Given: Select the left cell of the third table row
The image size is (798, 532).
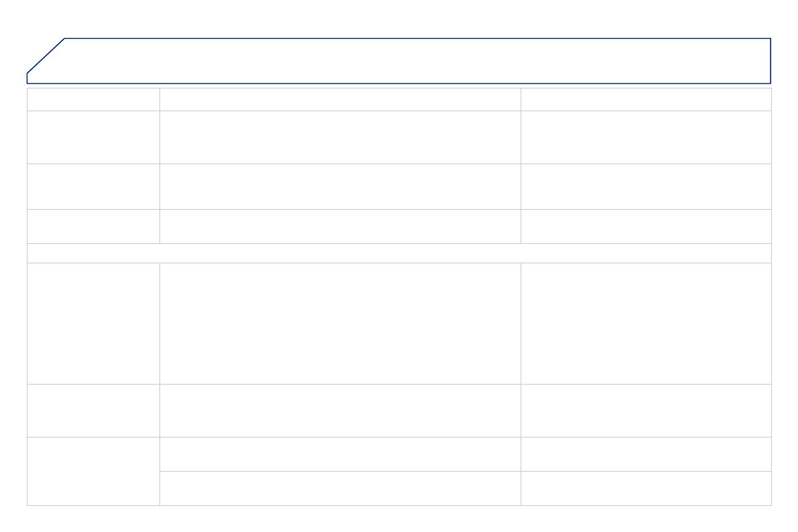Looking at the screenshot, I should (93, 186).
